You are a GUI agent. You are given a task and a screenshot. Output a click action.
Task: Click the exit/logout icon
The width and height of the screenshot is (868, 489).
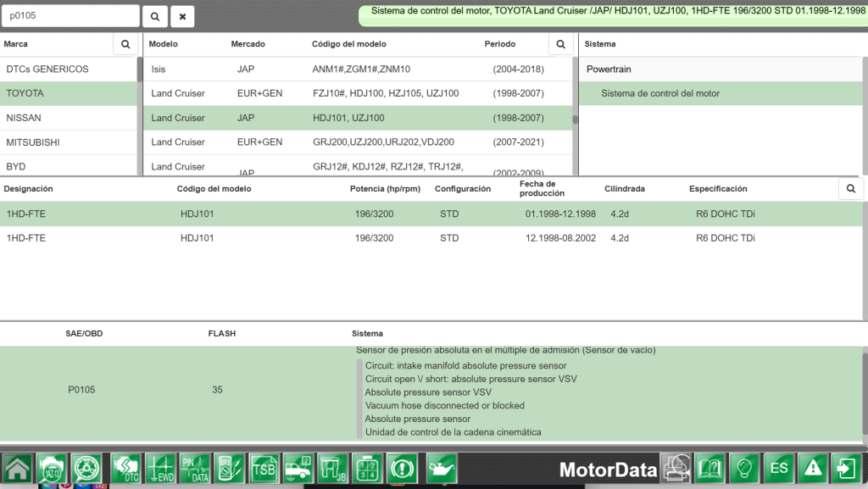[x=847, y=469]
